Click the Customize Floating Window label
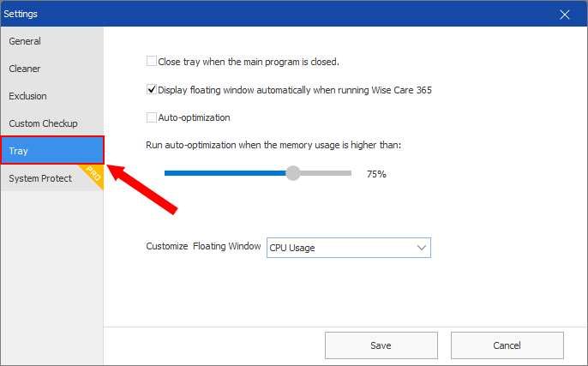 [x=203, y=246]
